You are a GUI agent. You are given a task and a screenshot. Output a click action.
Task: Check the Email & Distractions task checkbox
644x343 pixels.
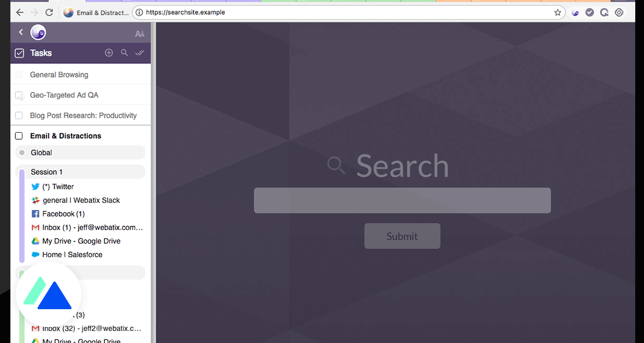[19, 135]
